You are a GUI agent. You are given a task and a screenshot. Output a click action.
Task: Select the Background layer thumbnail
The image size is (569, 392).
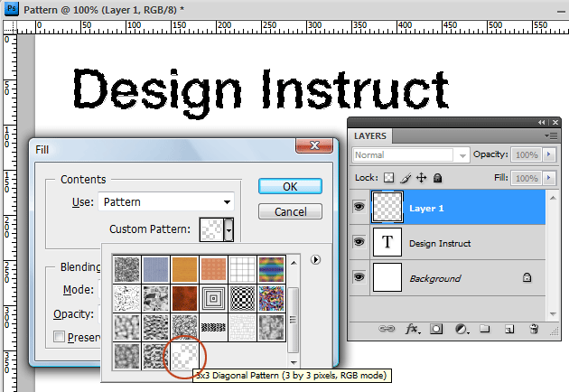click(x=387, y=277)
